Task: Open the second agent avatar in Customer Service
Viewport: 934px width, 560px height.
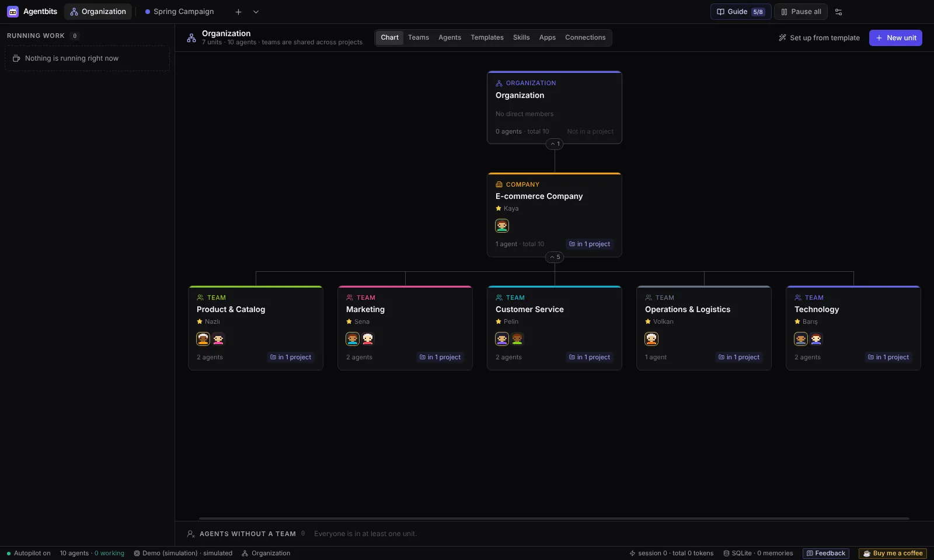Action: [x=517, y=339]
